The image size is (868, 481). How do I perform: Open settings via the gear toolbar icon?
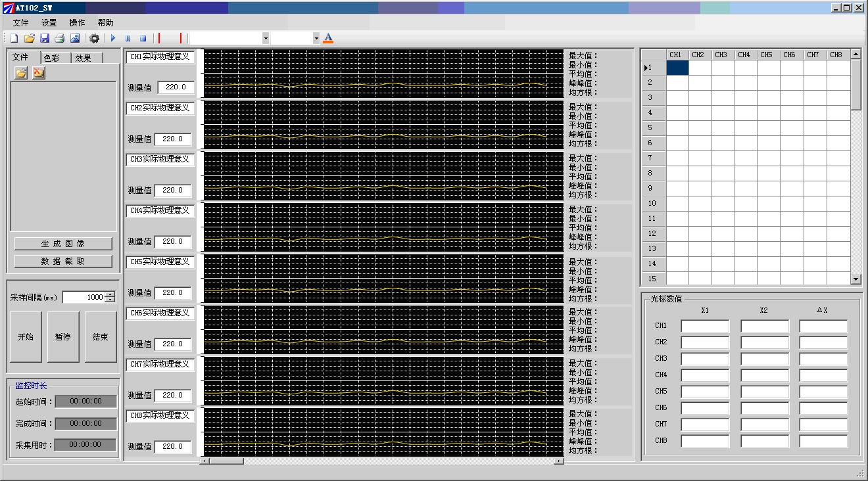point(95,39)
